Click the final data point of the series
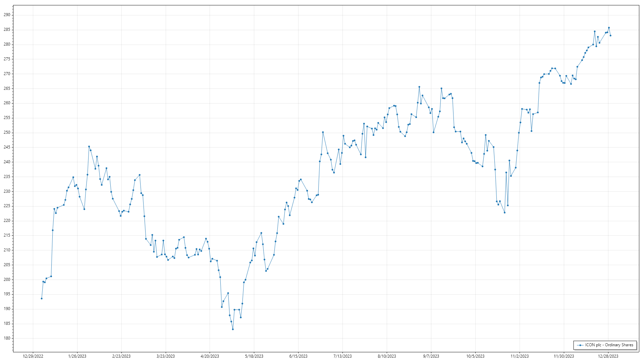 610,36
